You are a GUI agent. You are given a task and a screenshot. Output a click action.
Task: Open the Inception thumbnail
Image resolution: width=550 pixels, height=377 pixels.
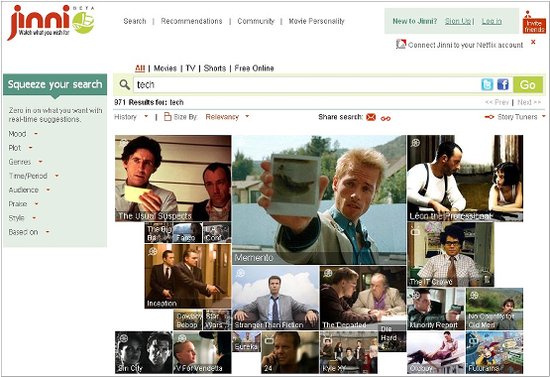click(188, 276)
